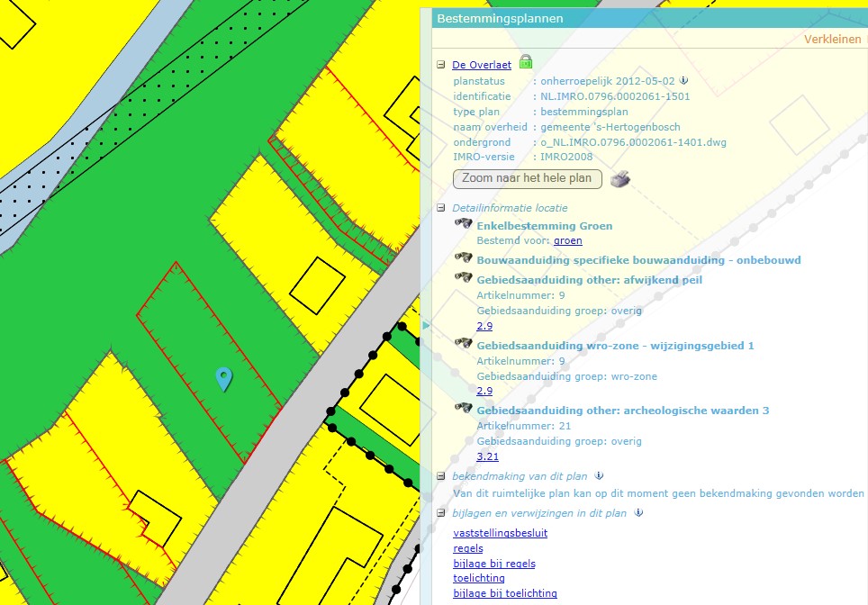Open the regels document link

point(468,548)
